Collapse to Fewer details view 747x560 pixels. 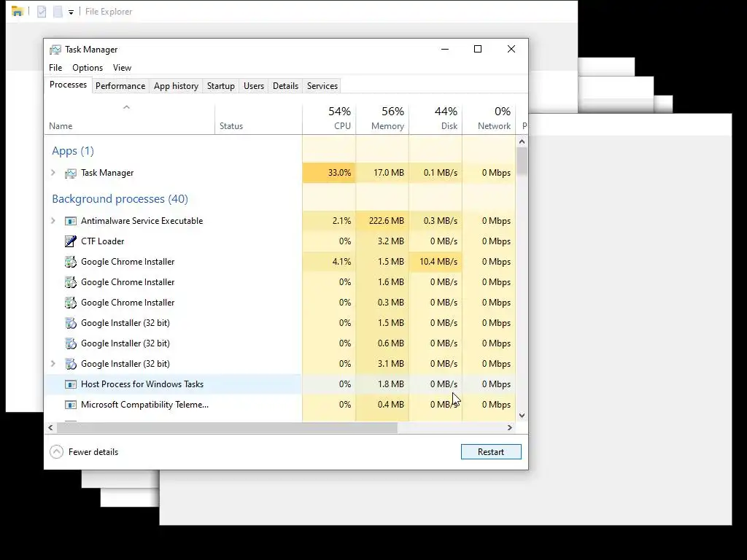[84, 452]
